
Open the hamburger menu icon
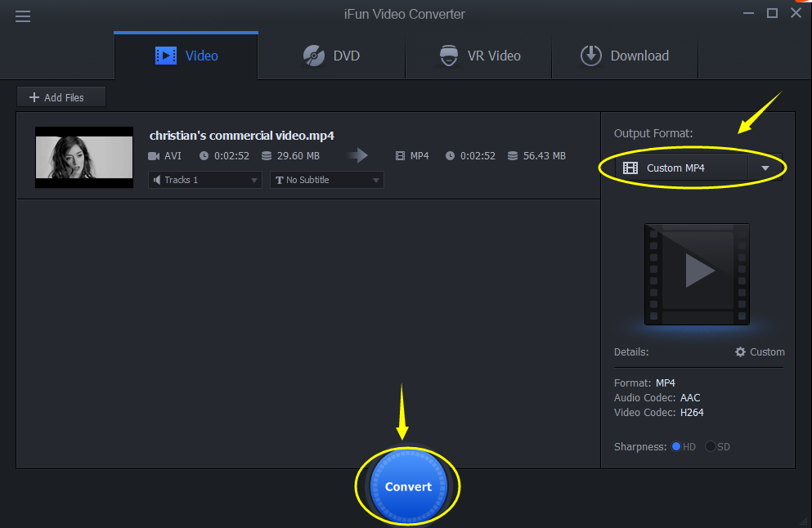click(x=23, y=16)
